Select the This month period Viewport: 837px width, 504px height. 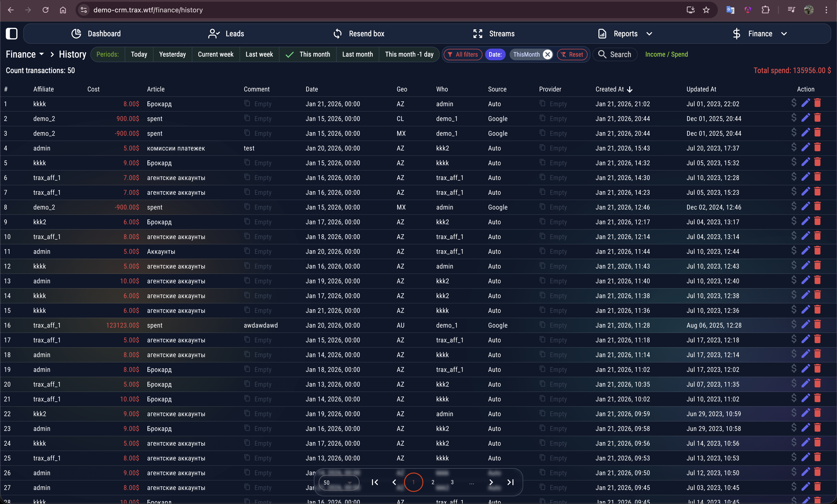click(308, 54)
